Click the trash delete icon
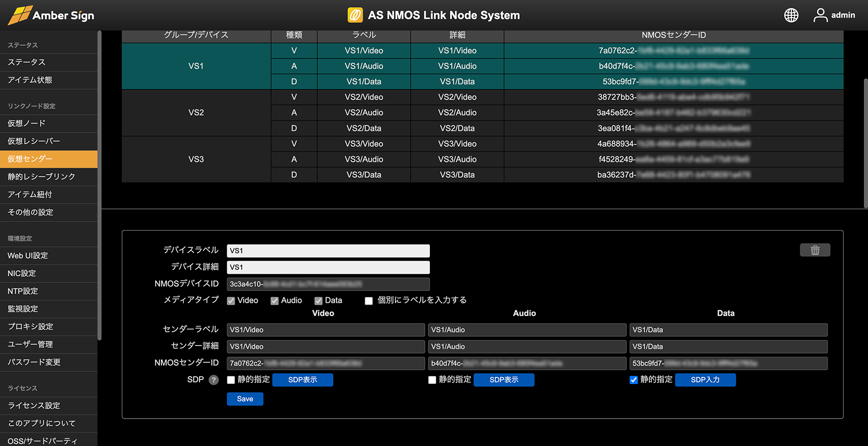 [x=815, y=250]
